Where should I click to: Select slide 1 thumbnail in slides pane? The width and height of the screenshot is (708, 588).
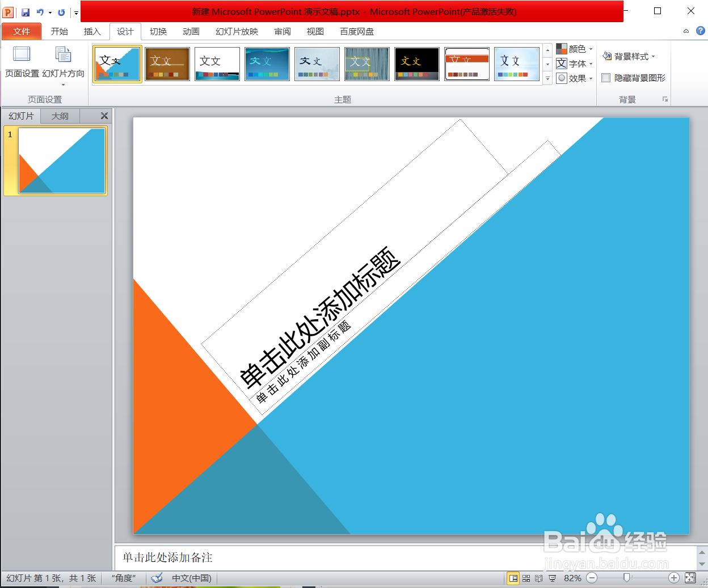(62, 160)
